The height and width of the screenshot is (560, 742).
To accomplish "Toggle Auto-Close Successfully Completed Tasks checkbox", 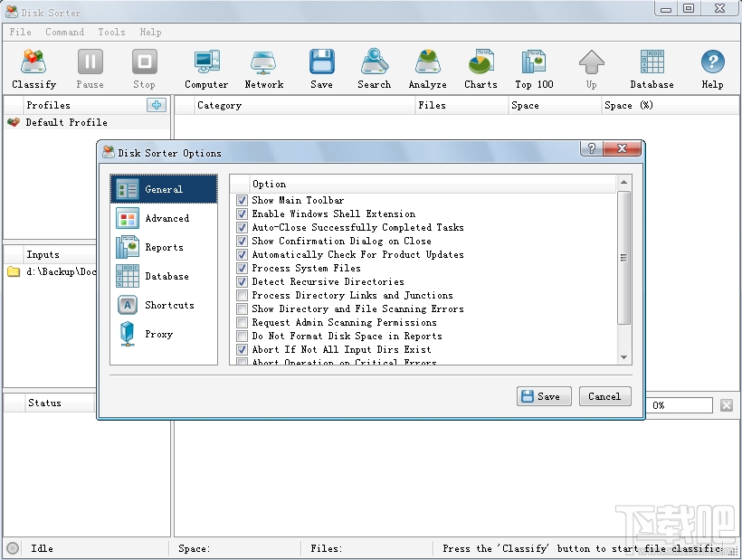I will tap(242, 227).
